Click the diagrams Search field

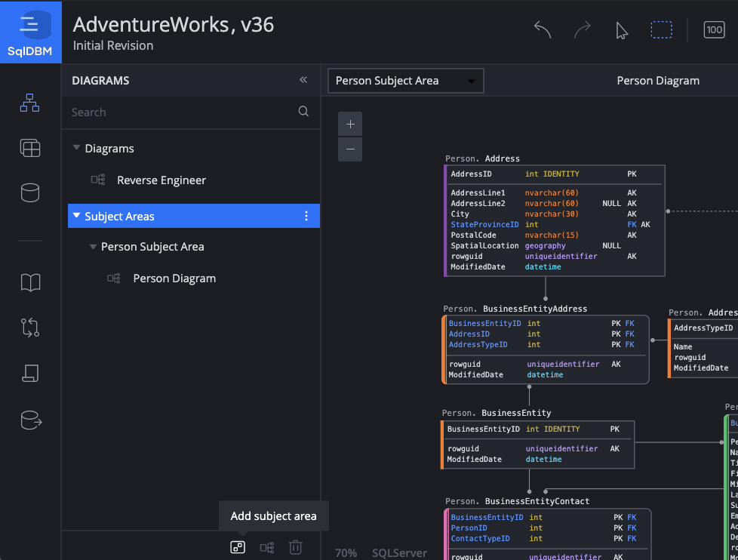tap(181, 112)
